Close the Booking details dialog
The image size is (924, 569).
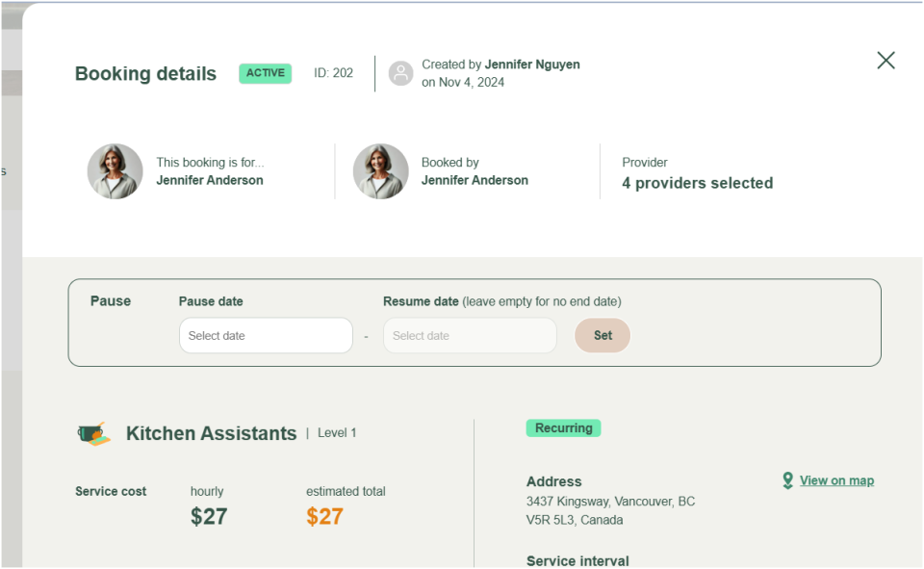click(885, 61)
